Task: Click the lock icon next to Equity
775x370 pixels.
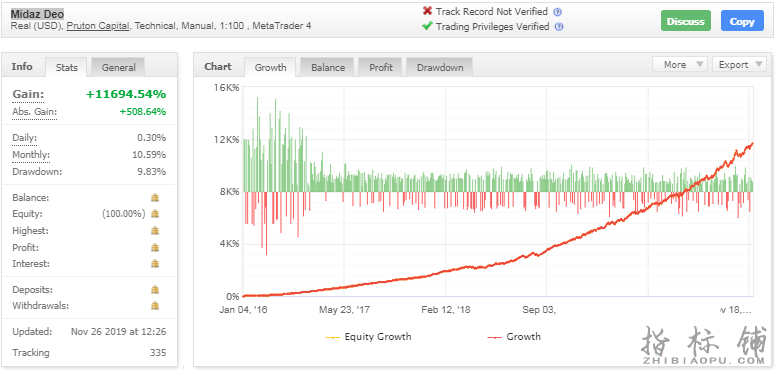Action: tap(155, 214)
